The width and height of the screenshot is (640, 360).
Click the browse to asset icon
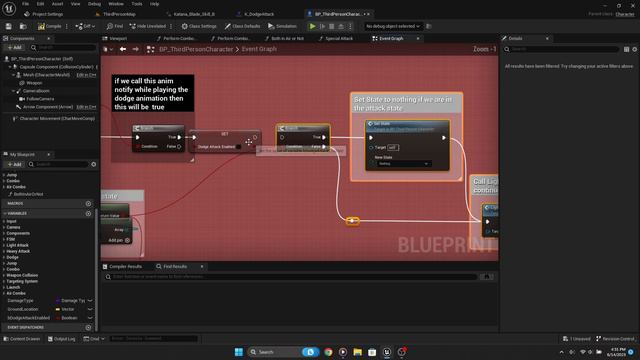coord(23,26)
